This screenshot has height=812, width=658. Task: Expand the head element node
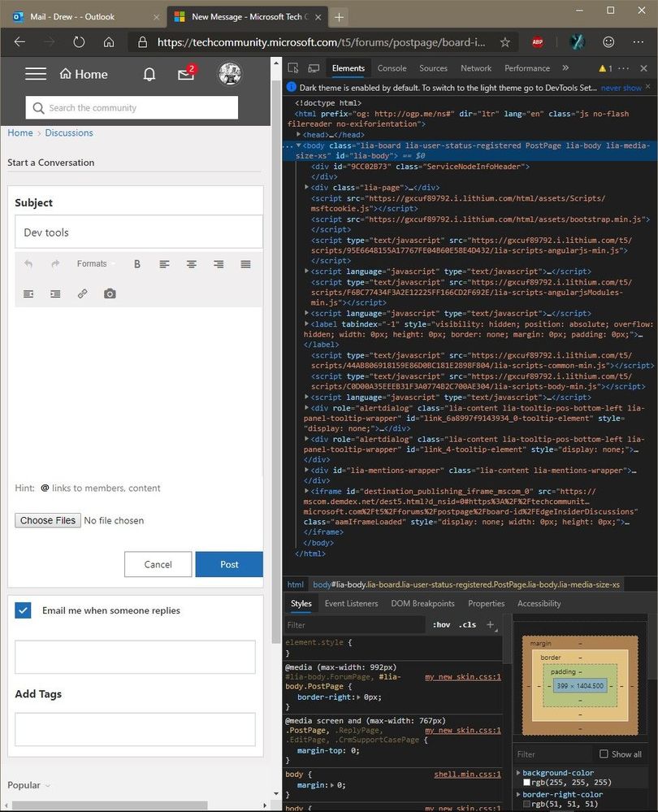[x=299, y=135]
